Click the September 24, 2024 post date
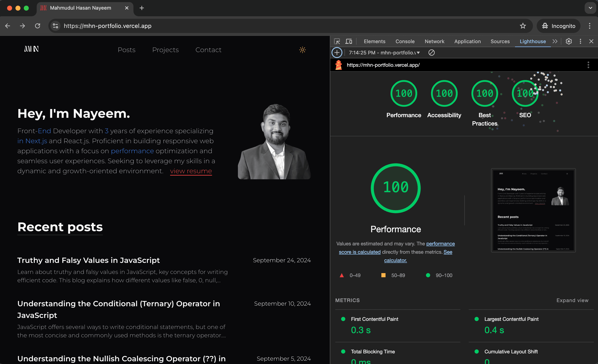 pos(281,260)
